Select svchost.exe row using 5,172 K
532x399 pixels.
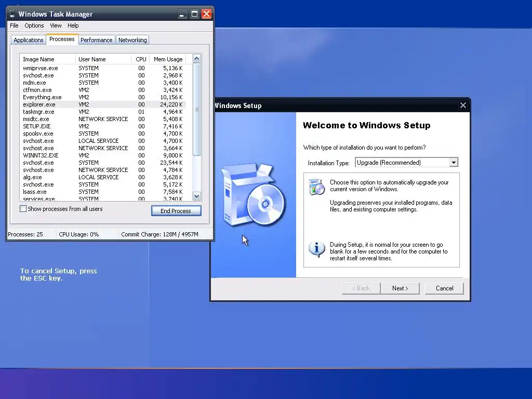coord(103,184)
